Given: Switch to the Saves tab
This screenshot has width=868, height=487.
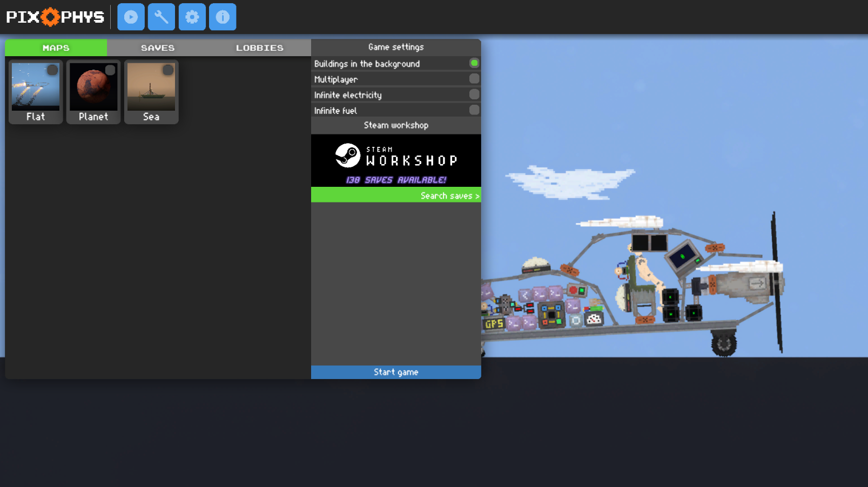Looking at the screenshot, I should point(158,48).
